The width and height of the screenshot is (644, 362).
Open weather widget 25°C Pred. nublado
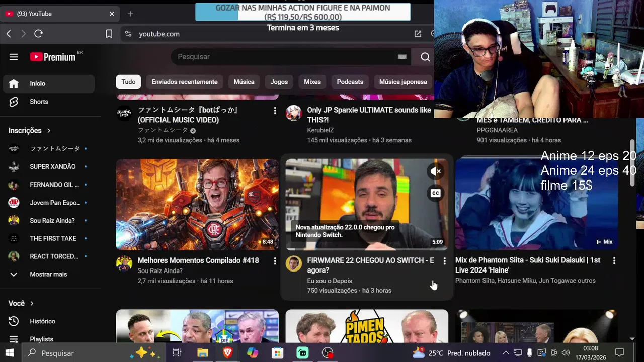[451, 353]
